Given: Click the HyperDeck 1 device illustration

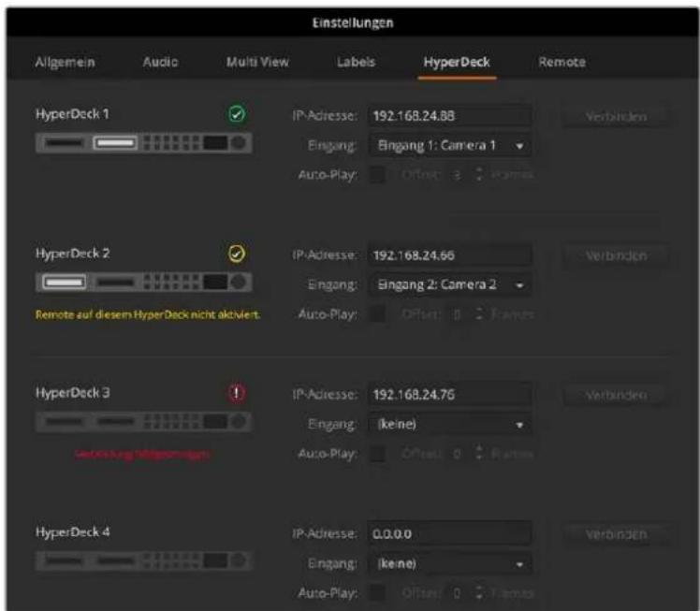Looking at the screenshot, I should point(144,143).
